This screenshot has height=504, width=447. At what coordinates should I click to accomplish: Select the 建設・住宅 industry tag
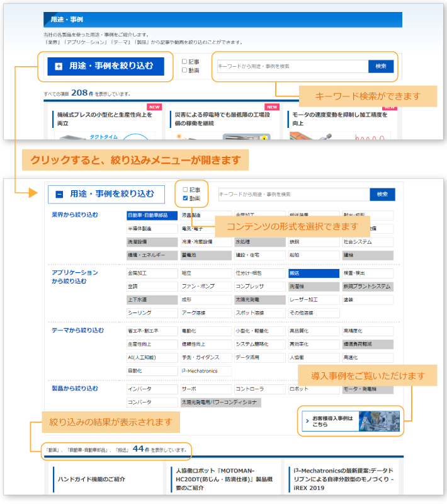260,255
